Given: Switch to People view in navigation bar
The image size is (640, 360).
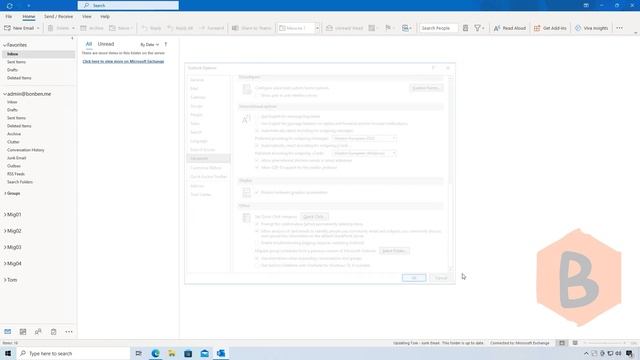Looking at the screenshot, I should [38, 331].
